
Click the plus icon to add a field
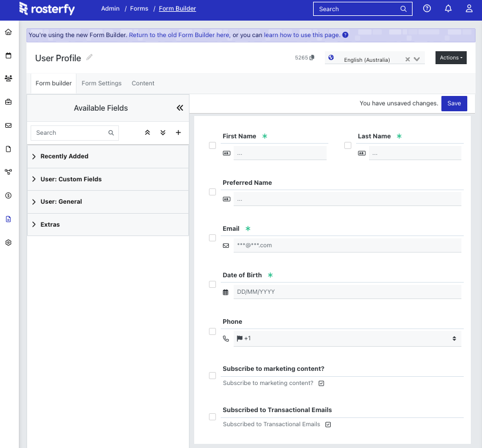click(x=178, y=132)
